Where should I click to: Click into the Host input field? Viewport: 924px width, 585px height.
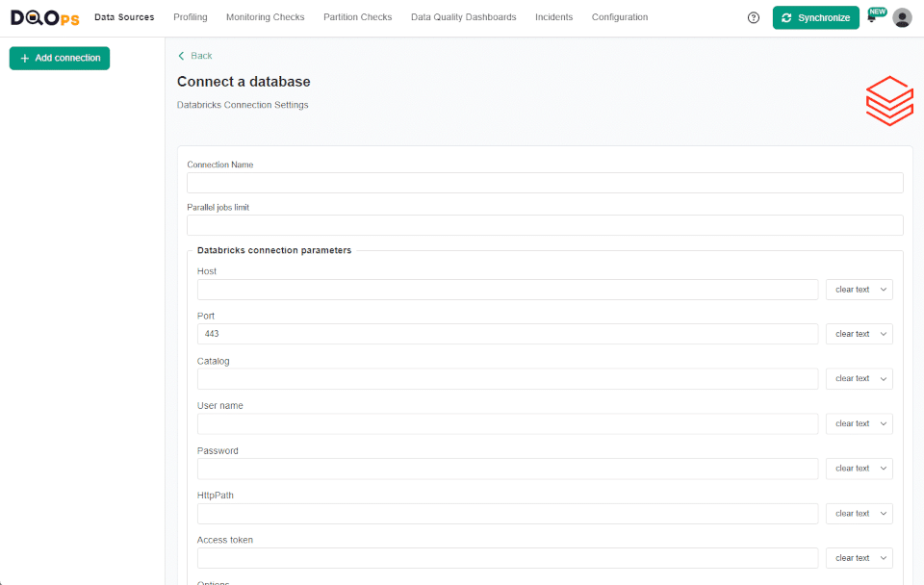507,290
